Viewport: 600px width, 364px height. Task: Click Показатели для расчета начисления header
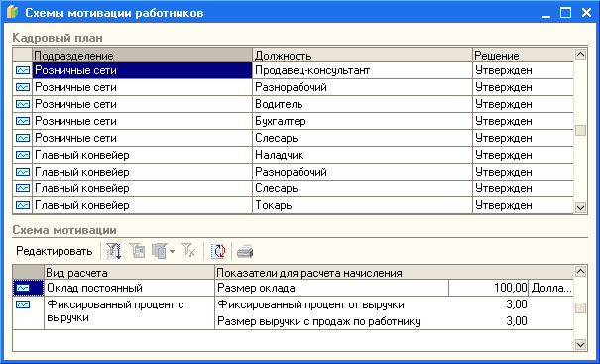pos(394,273)
